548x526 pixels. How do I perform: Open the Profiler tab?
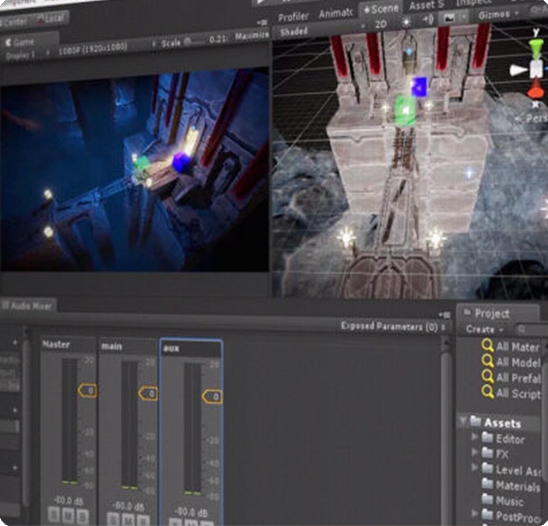click(x=293, y=16)
